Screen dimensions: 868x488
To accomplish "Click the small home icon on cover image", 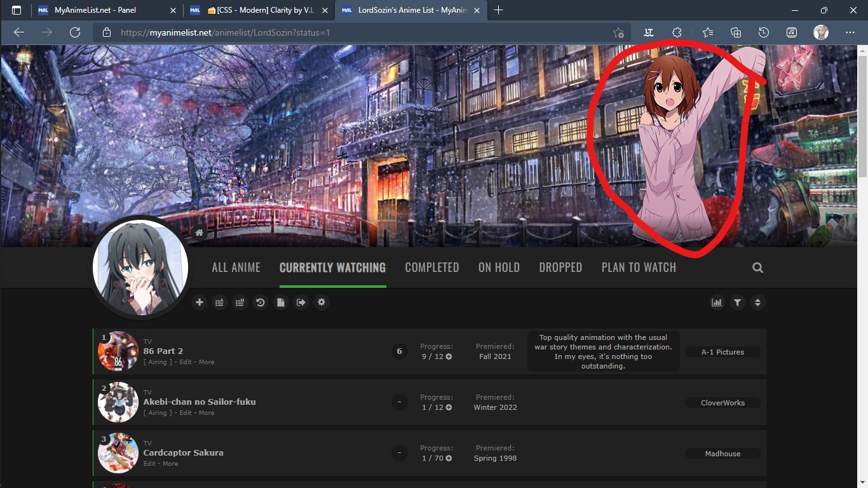I will click(200, 233).
